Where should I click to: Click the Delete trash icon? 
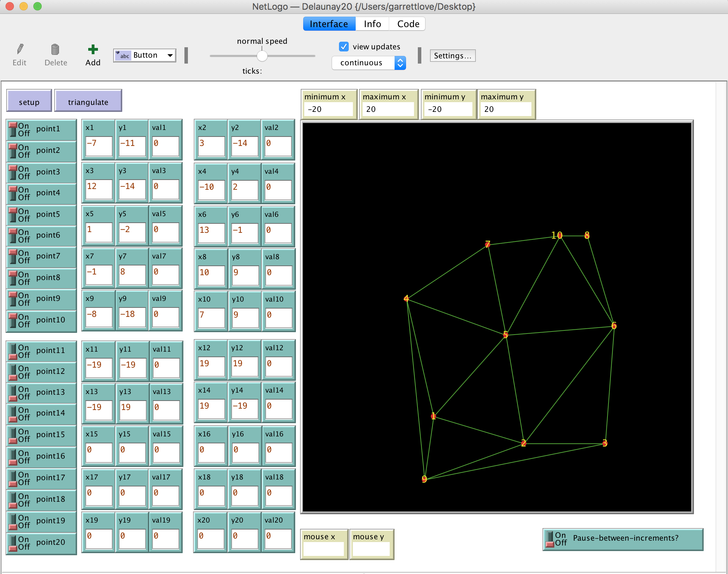[x=55, y=49]
